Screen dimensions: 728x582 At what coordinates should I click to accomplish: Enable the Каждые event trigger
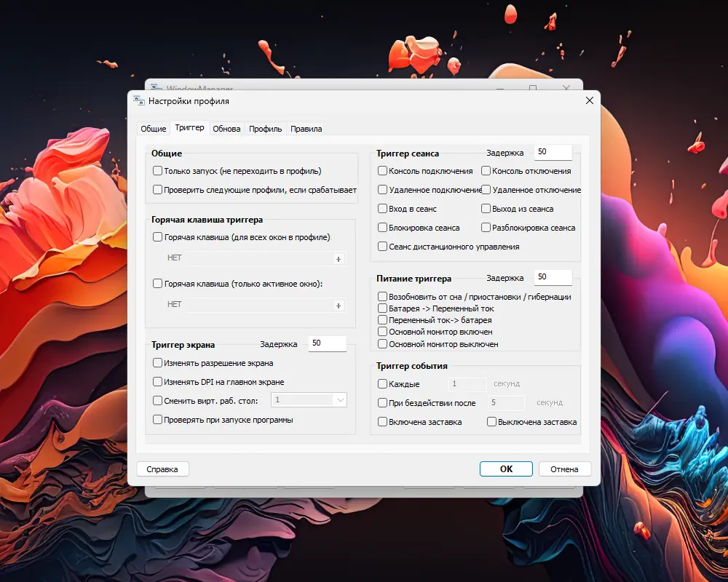point(381,384)
